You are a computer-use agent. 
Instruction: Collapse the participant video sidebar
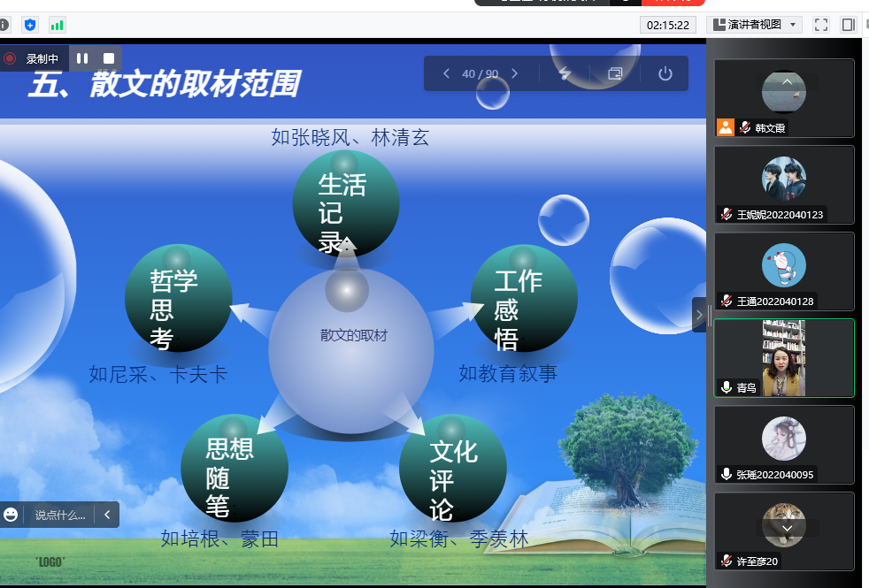(x=699, y=314)
